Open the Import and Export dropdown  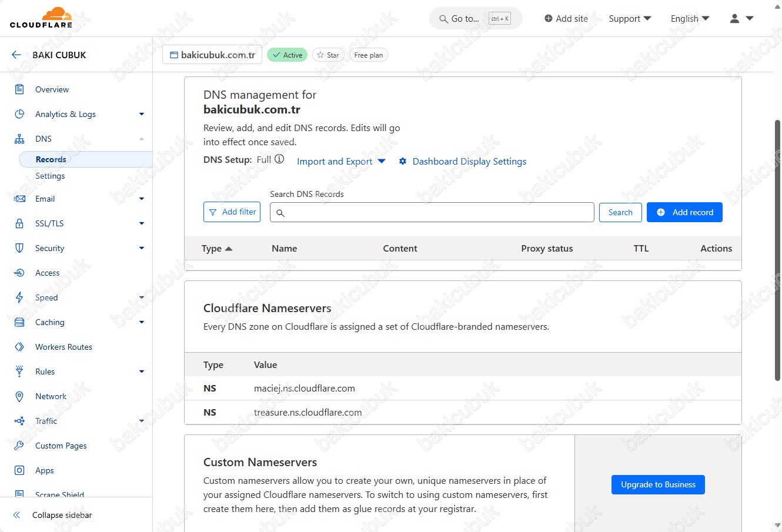pyautogui.click(x=341, y=161)
